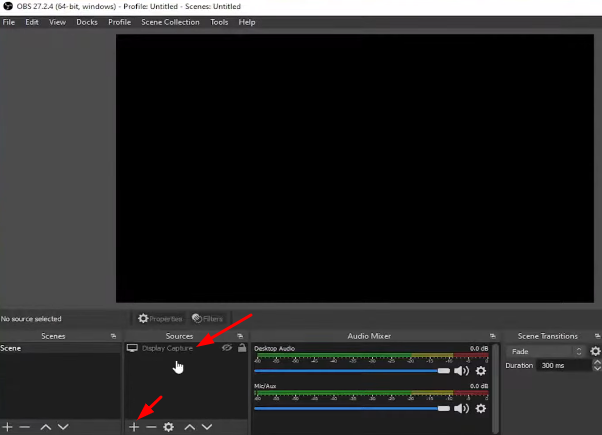Adjust the Desktop Audio volume slider
This screenshot has width=602, height=435.
[352, 371]
